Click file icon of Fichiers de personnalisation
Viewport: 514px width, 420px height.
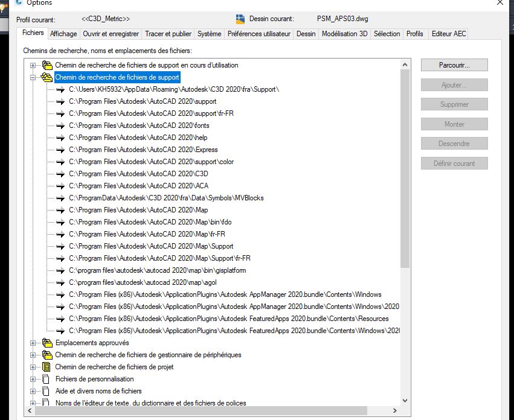pos(46,379)
